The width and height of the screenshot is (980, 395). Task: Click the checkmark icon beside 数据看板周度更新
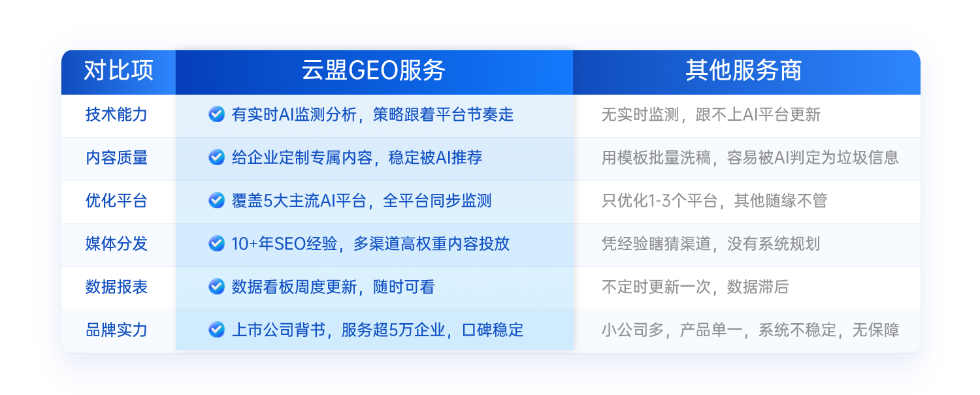pos(216,287)
